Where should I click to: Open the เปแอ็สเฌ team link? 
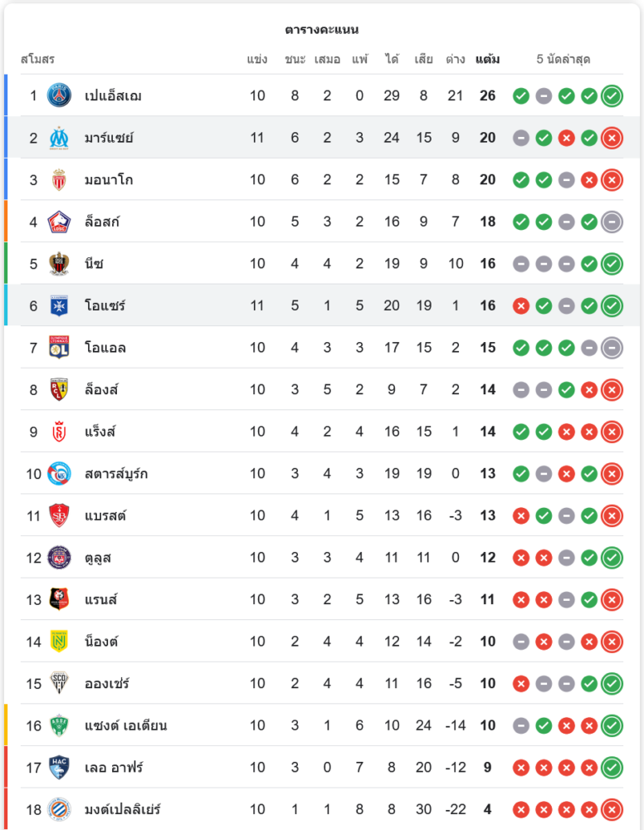tap(113, 95)
